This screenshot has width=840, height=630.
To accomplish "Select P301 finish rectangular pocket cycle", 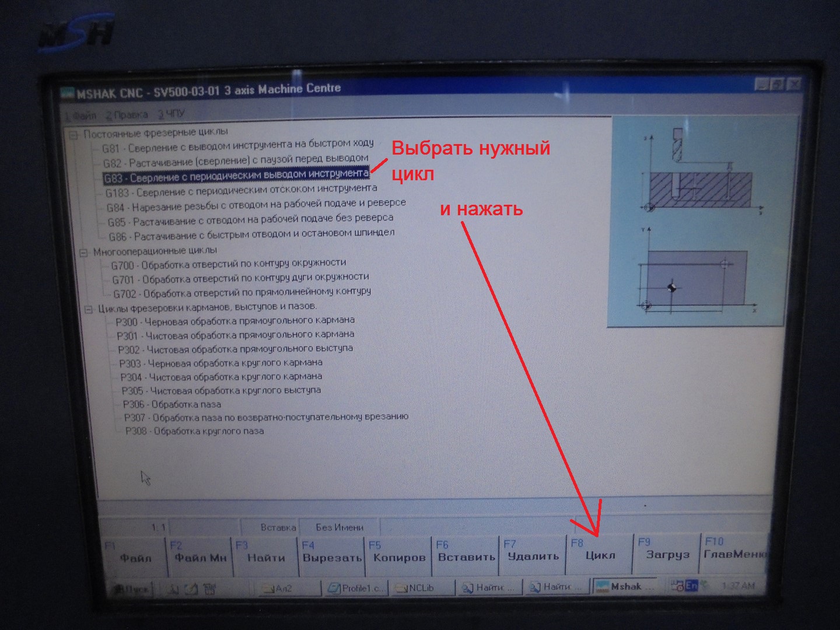I will 236,335.
